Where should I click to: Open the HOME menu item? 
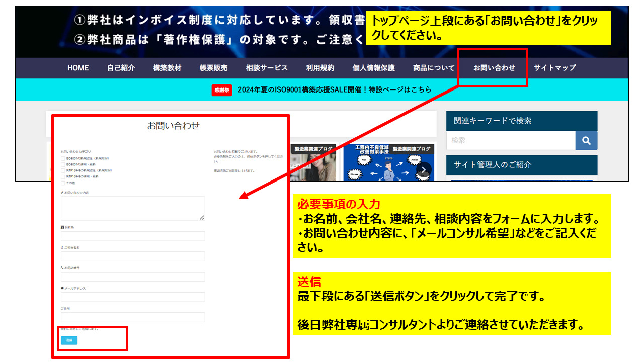78,68
